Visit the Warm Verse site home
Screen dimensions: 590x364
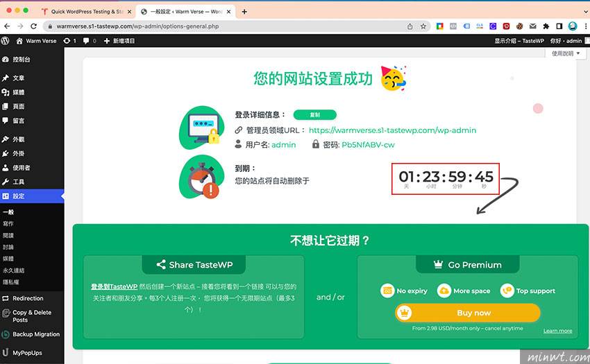37,41
